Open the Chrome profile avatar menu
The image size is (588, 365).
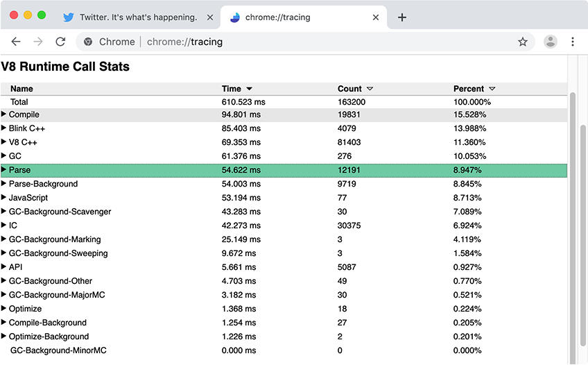coord(551,42)
